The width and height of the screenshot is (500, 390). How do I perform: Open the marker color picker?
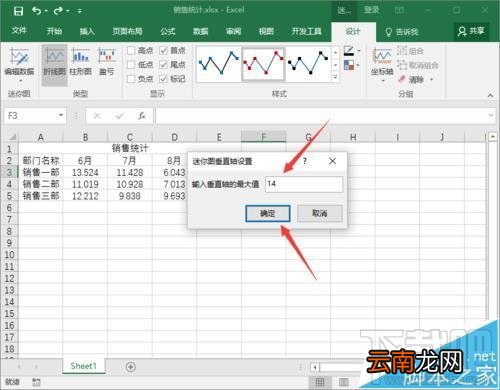pos(349,65)
